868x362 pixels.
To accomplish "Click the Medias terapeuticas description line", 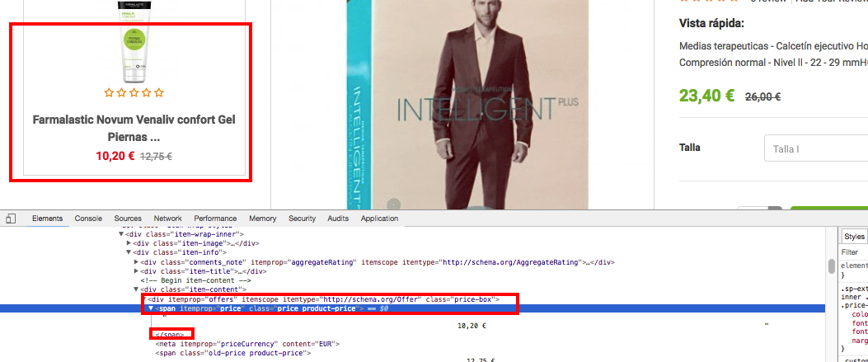I will coord(773,45).
